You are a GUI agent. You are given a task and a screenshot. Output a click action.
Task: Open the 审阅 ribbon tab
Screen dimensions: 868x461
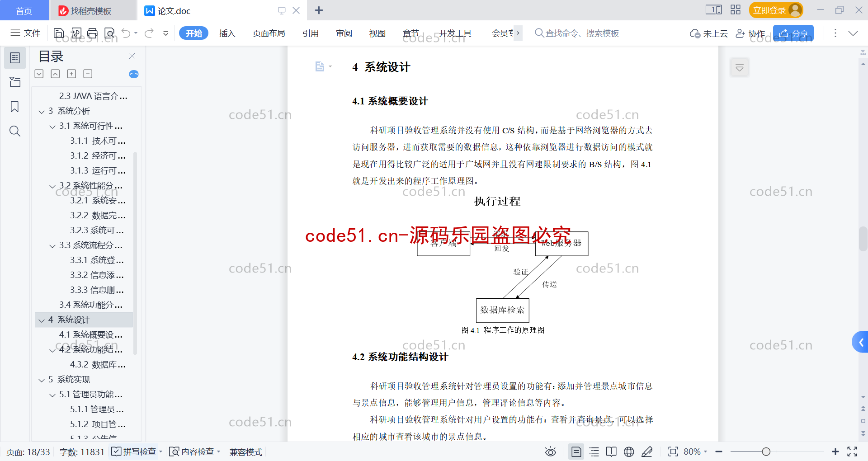(x=344, y=33)
